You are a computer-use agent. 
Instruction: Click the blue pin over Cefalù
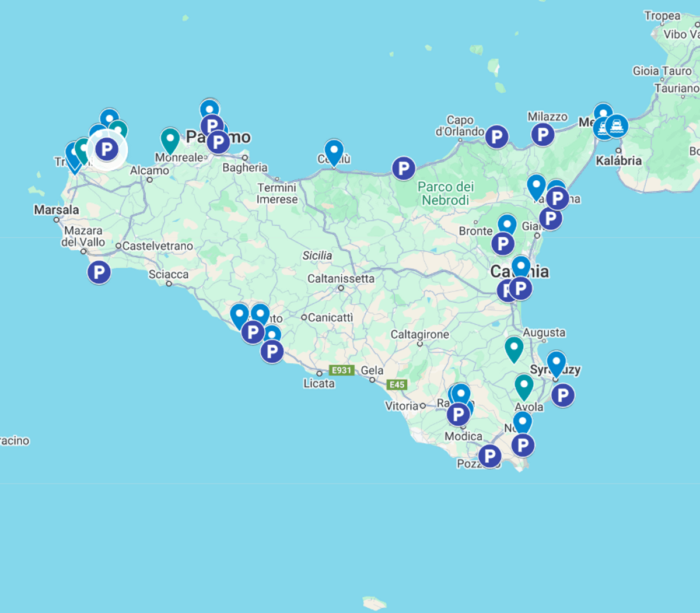[334, 151]
